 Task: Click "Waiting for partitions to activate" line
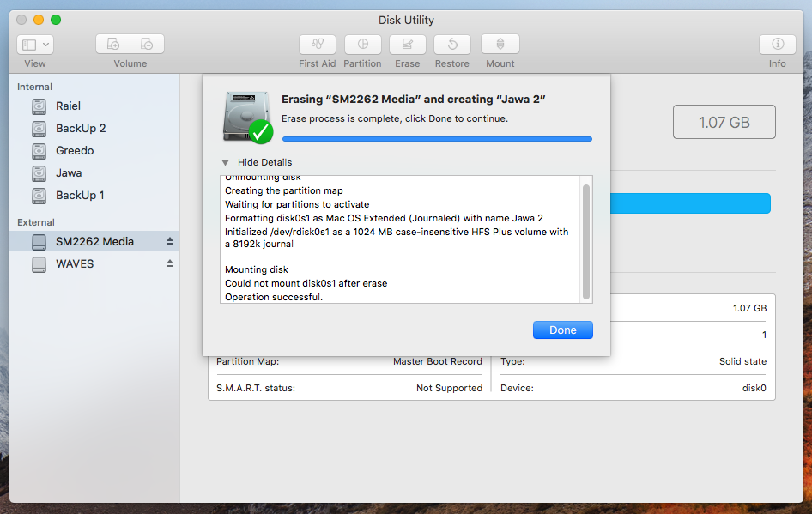pyautogui.click(x=297, y=204)
